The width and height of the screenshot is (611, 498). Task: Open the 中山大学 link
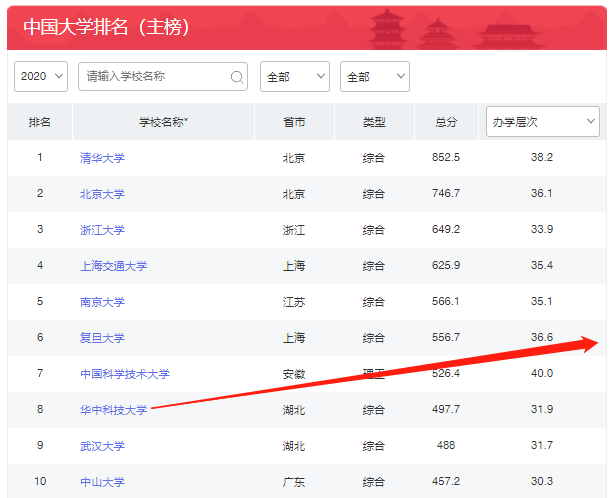[102, 482]
